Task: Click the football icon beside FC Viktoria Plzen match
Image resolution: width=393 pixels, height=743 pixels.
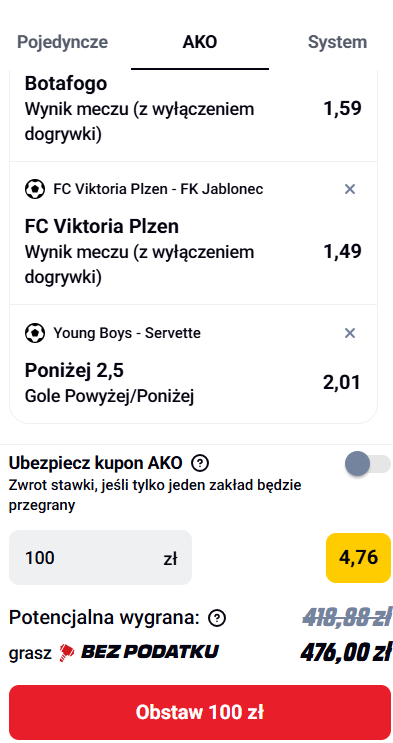Action: tap(35, 190)
